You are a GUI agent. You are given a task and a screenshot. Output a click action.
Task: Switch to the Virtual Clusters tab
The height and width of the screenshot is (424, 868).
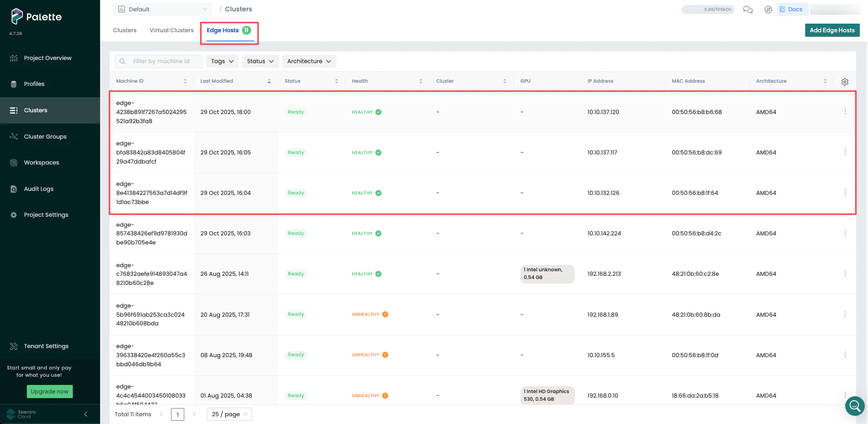172,30
